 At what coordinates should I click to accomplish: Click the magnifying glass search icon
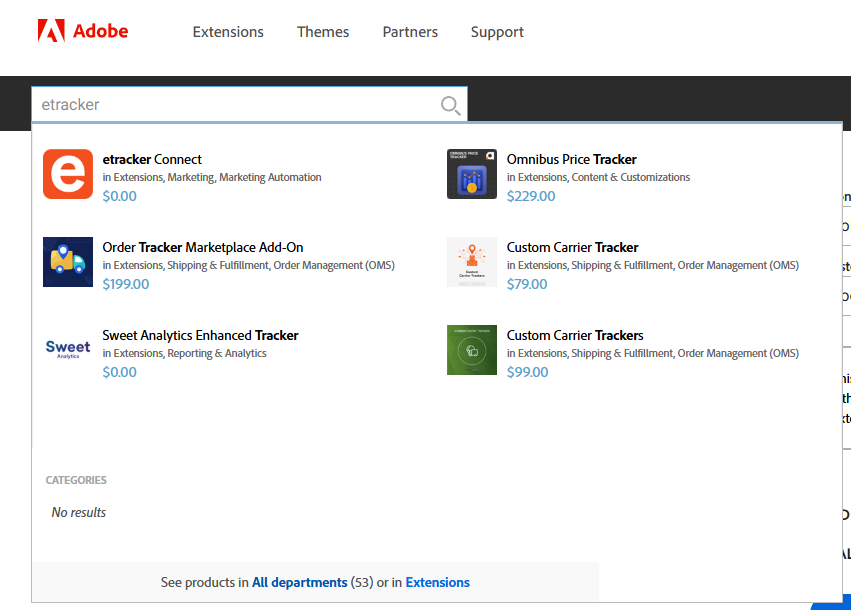(x=450, y=105)
